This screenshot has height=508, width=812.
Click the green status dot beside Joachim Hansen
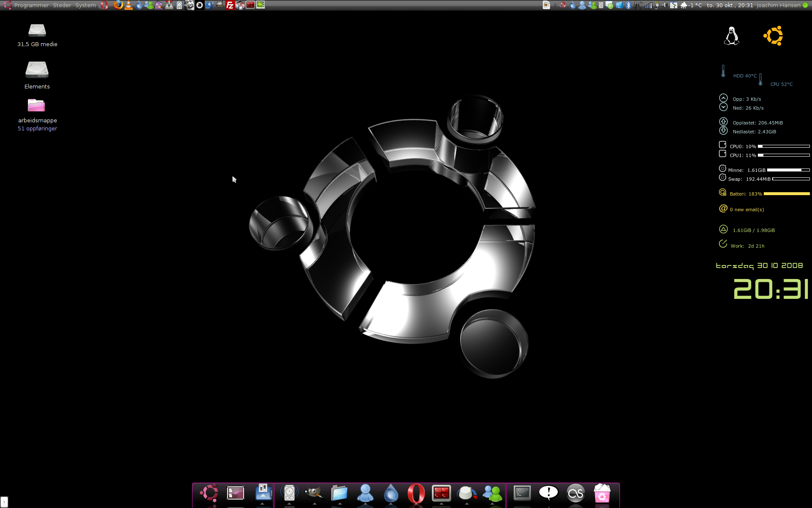click(805, 5)
